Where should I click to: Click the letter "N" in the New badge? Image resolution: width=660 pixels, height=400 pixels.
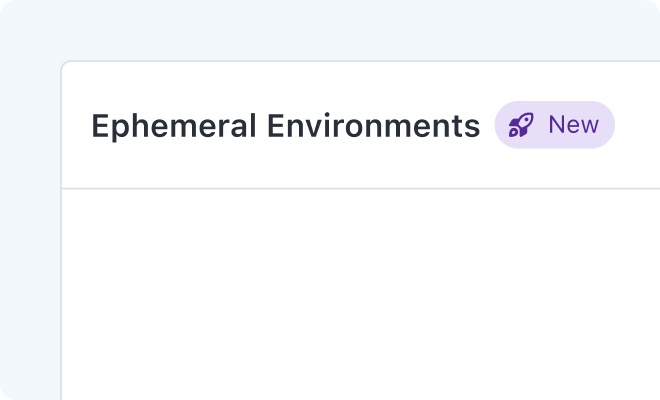(x=556, y=125)
